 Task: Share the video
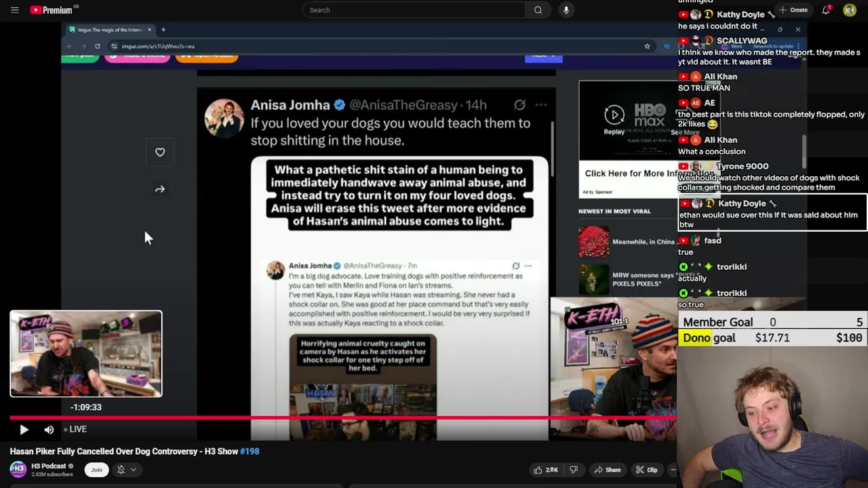607,470
